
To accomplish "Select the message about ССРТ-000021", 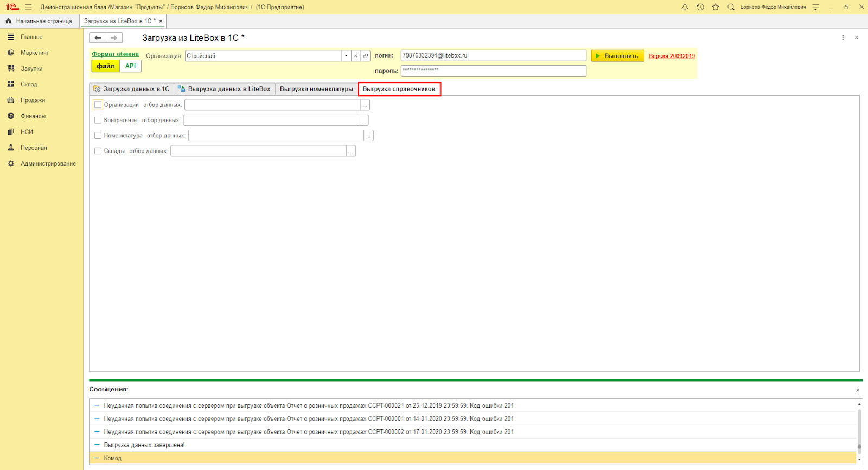I will coord(473,405).
